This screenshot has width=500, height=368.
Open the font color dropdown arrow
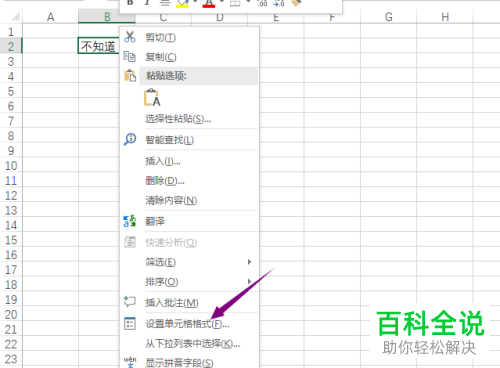221,2
